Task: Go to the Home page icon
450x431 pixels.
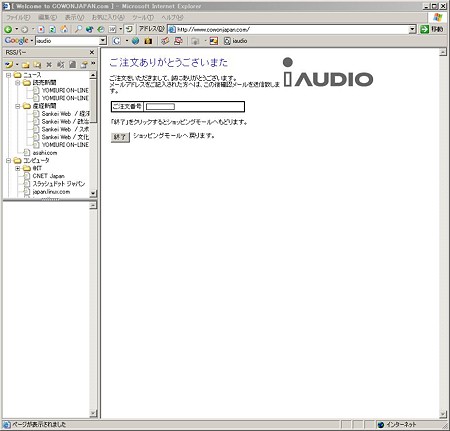Action: pos(64,29)
